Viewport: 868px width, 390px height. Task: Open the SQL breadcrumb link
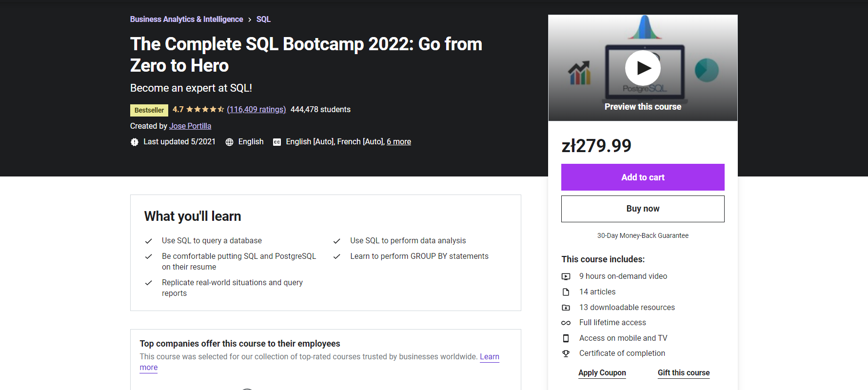pos(263,19)
